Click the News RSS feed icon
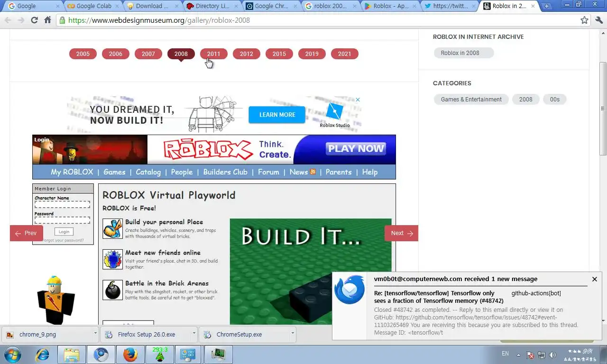This screenshot has height=364, width=607. click(313, 172)
